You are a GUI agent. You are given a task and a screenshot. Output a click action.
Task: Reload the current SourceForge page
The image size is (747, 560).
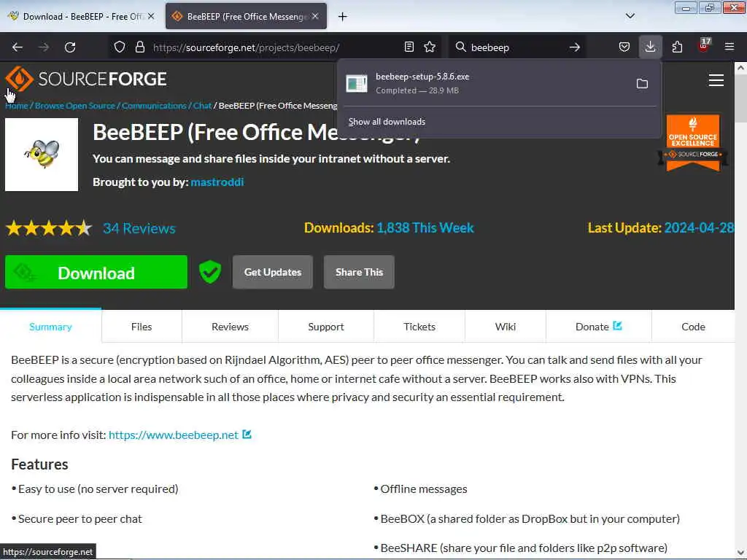70,47
